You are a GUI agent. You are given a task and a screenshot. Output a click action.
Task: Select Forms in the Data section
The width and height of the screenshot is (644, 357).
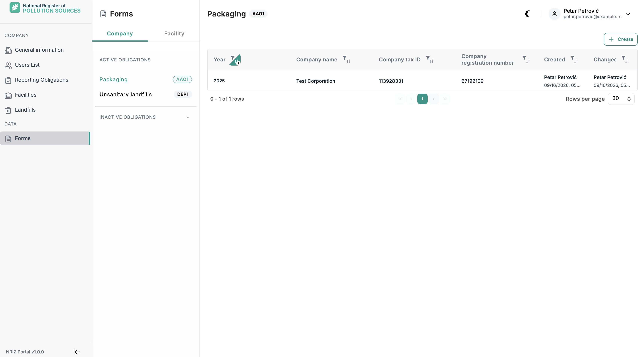click(45, 138)
